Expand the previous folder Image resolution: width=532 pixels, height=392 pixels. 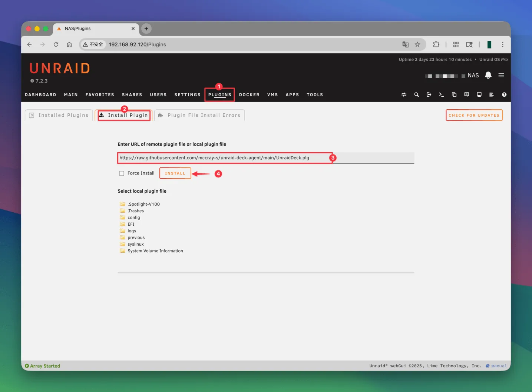pyautogui.click(x=132, y=237)
